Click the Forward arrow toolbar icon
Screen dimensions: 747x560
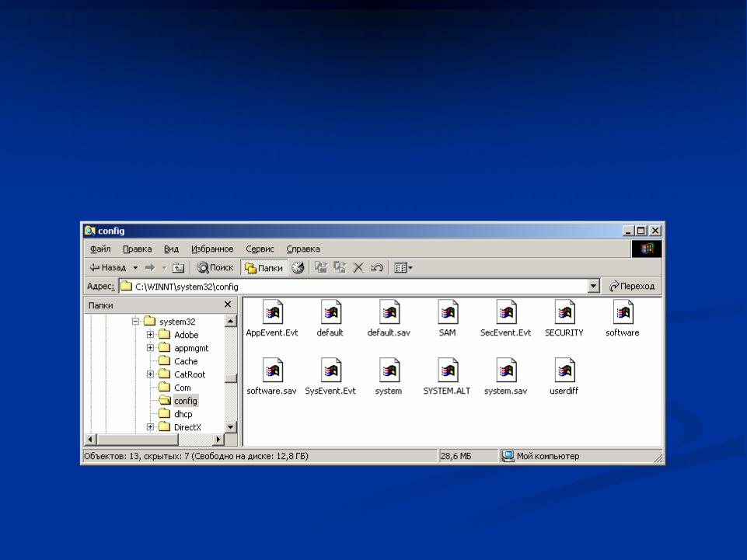pyautogui.click(x=150, y=268)
